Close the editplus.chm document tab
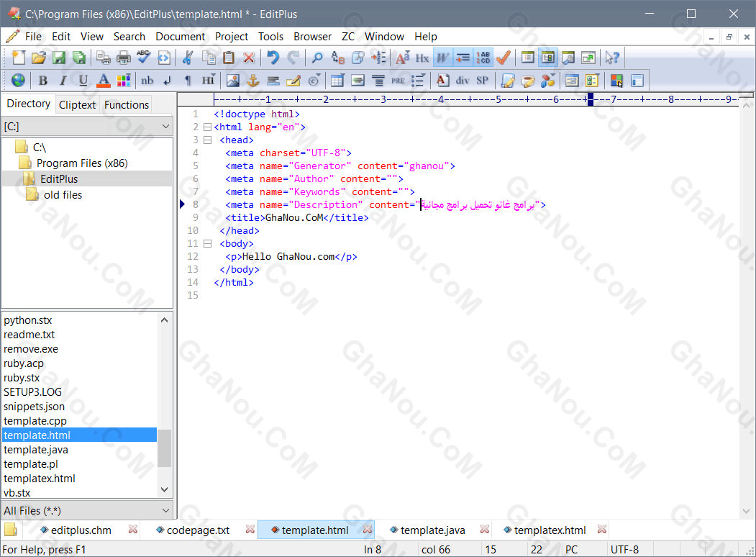756x557 pixels. pyautogui.click(x=133, y=530)
